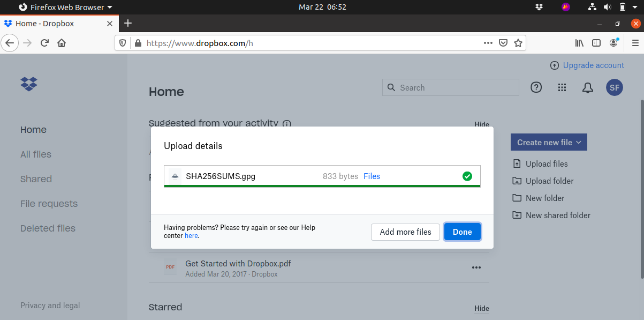This screenshot has width=644, height=320.
Task: Open Firefox Library icon
Action: click(x=579, y=43)
